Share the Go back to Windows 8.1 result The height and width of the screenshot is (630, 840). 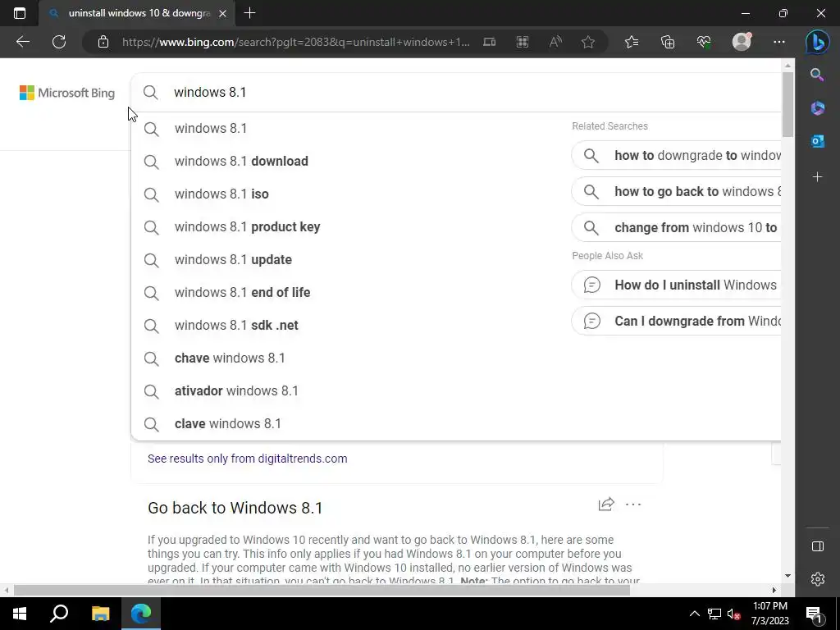click(x=606, y=504)
